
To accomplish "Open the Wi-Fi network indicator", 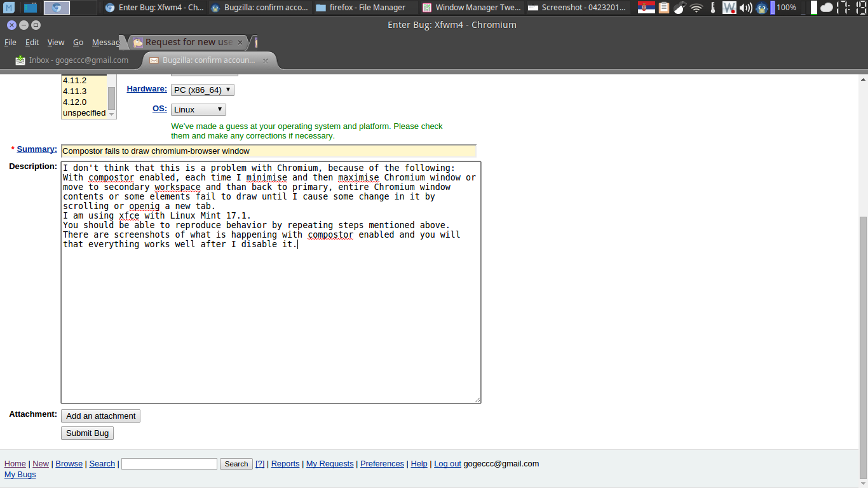I will 696,8.
